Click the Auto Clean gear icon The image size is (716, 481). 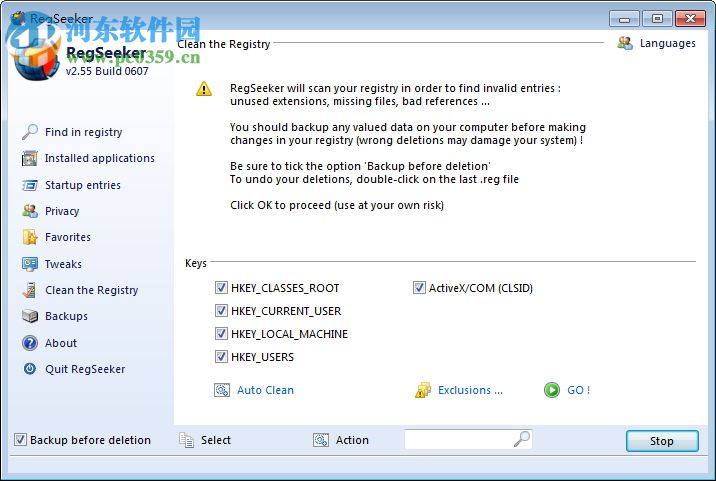coord(222,390)
